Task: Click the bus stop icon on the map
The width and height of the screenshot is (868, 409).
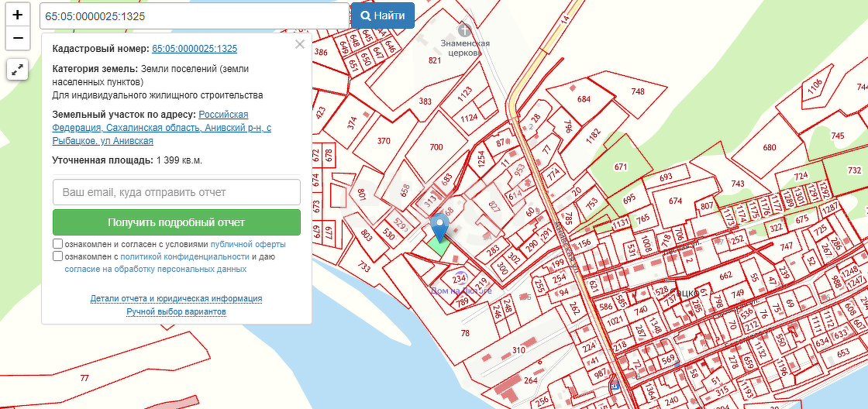Action: [x=615, y=385]
